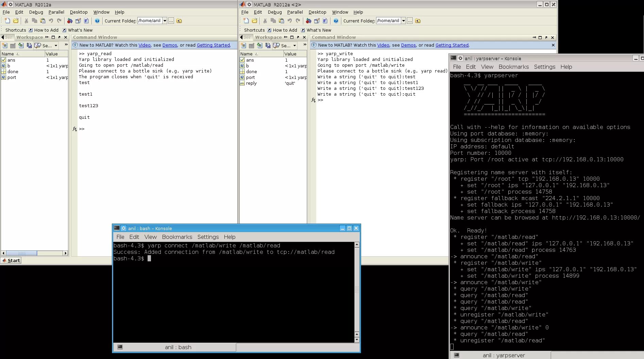Click Paste icon in first MATLAB toolbar
644x359 pixels.
43,21
